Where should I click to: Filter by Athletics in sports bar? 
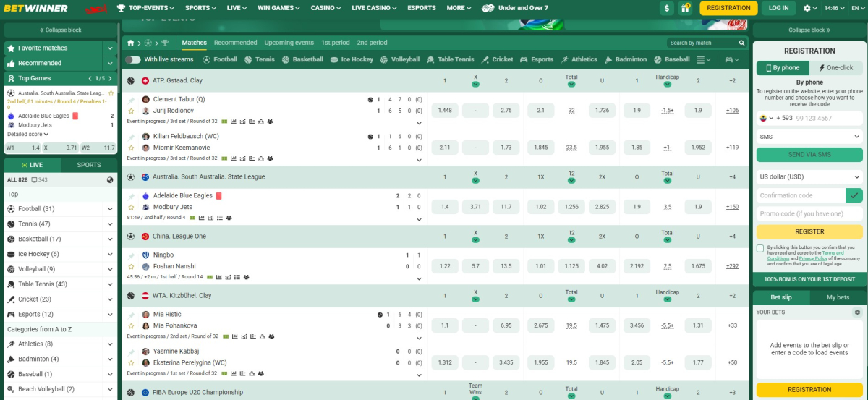click(x=579, y=59)
